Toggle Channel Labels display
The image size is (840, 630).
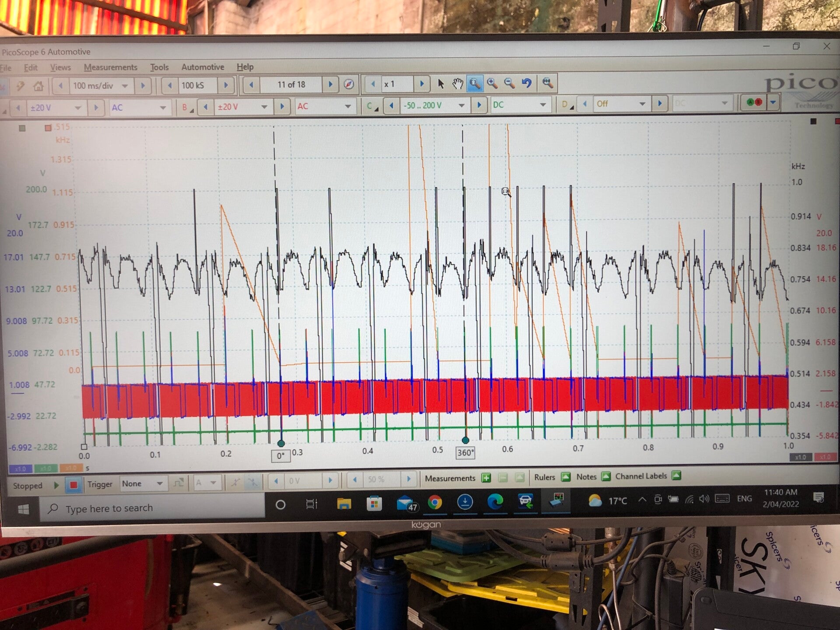(676, 476)
